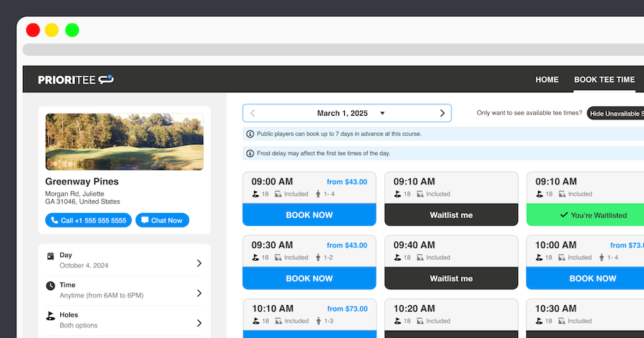The image size is (644, 338).
Task: Open the HOME navigation tab
Action: click(547, 79)
